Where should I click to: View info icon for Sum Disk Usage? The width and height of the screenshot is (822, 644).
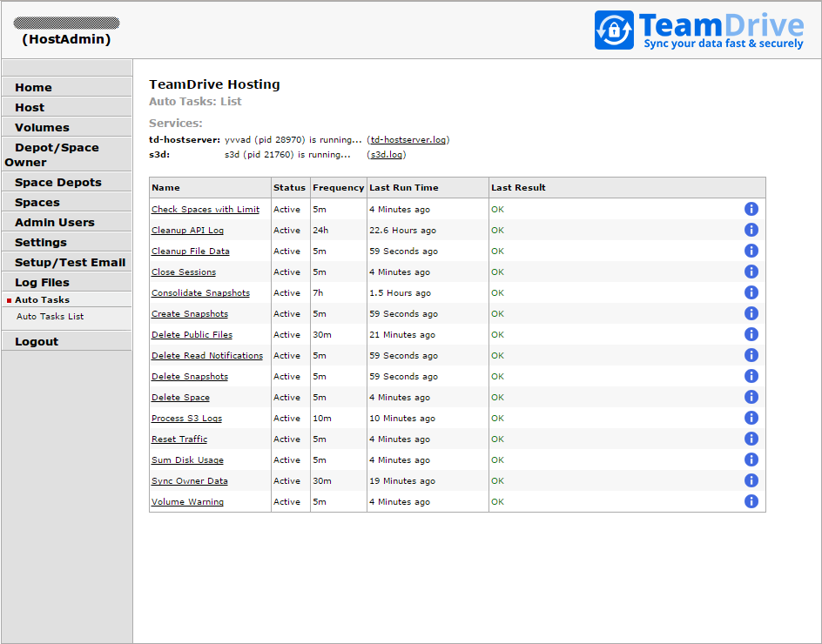(x=751, y=460)
